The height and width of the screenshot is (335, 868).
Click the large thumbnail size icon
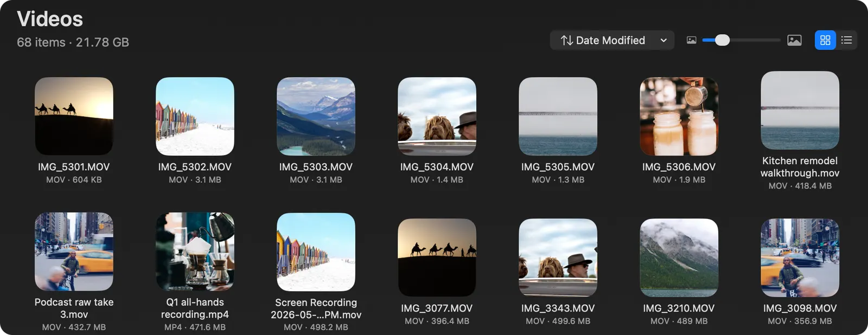click(x=794, y=40)
